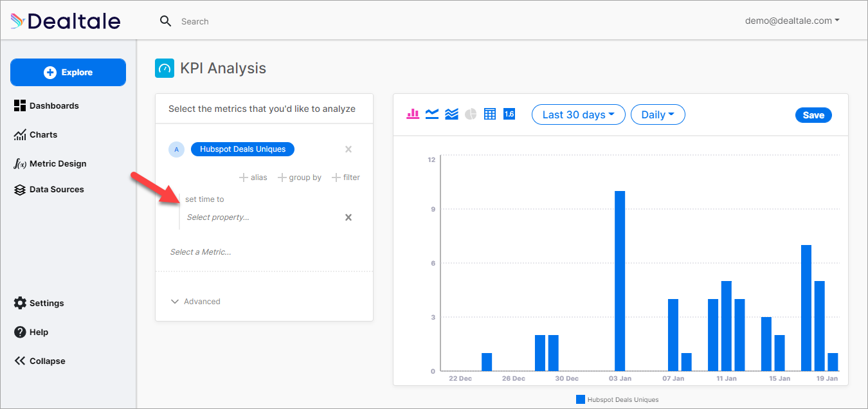Click the Hubspot Deals Uniques metric pill
The image size is (868, 409).
242,149
